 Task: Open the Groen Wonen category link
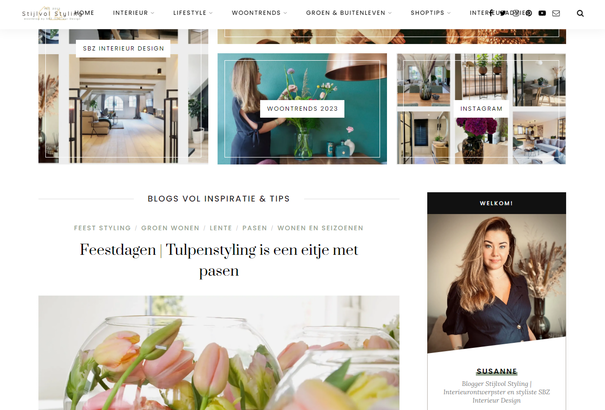point(170,228)
